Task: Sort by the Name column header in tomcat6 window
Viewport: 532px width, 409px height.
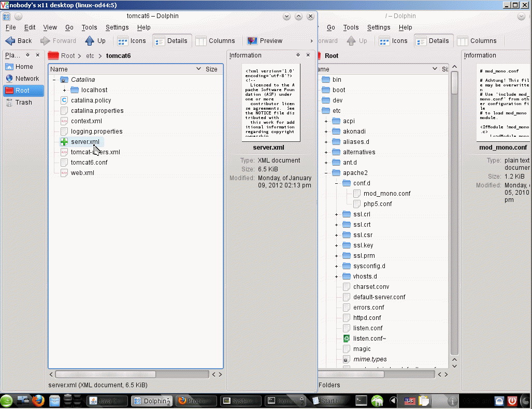Action: pyautogui.click(x=59, y=69)
